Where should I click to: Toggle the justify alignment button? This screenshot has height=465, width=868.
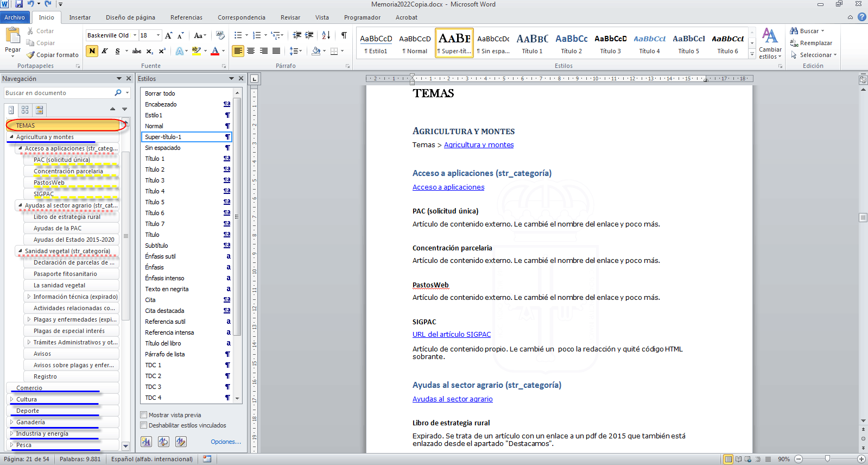pos(276,51)
